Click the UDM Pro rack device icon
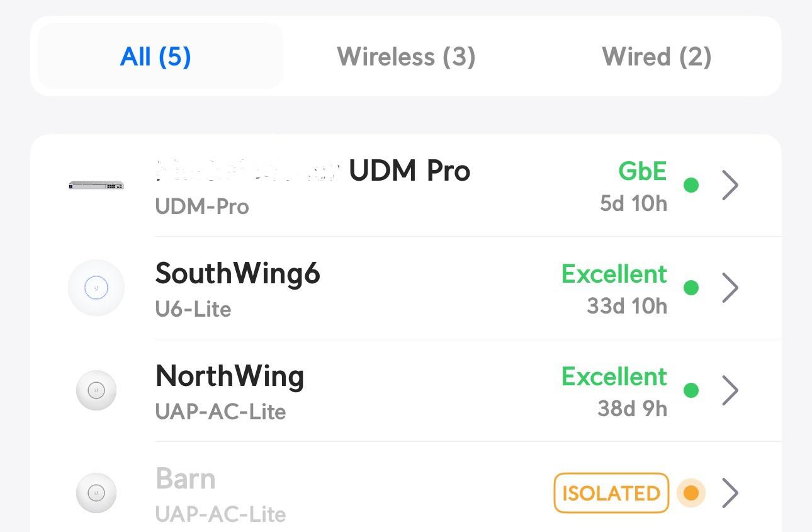Viewport: 812px width, 532px height. coord(96,184)
